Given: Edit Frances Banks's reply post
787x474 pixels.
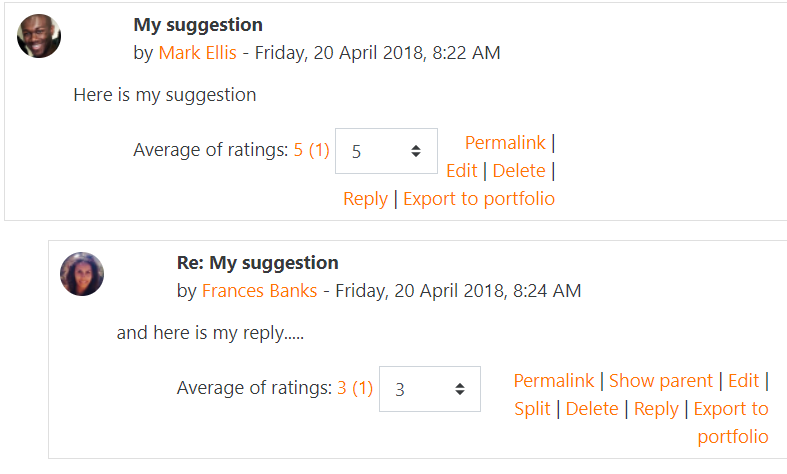Looking at the screenshot, I should click(743, 381).
